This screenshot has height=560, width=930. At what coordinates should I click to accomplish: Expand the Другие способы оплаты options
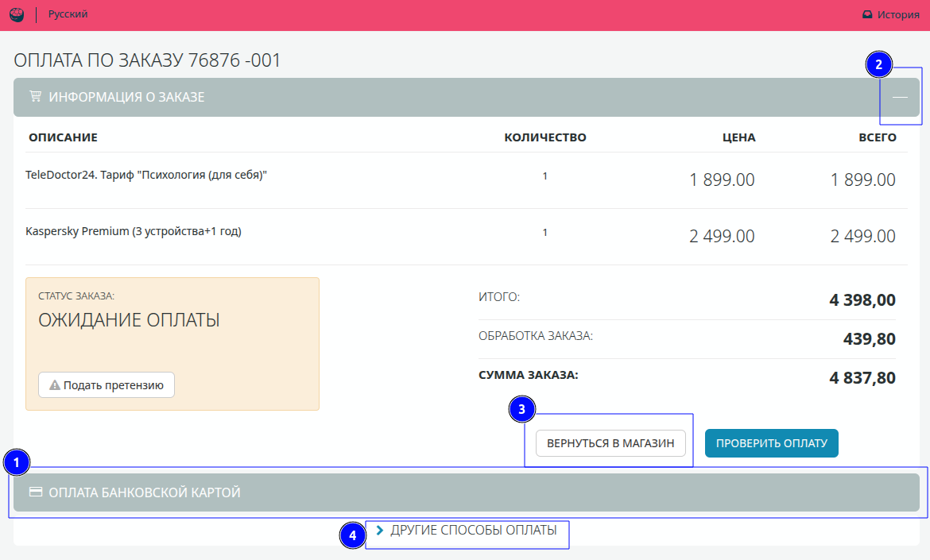pyautogui.click(x=473, y=530)
